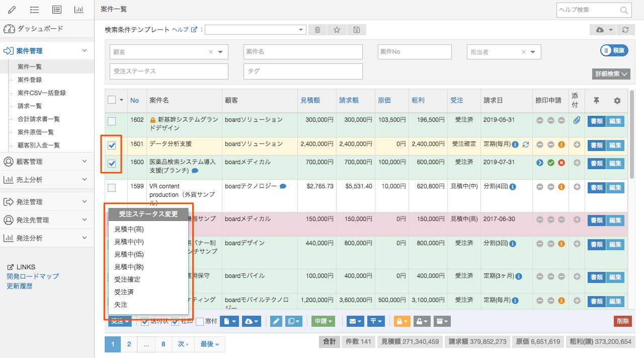This screenshot has width=644, height=358.
Task: Choose 失注 from status change menu
Action: [121, 305]
